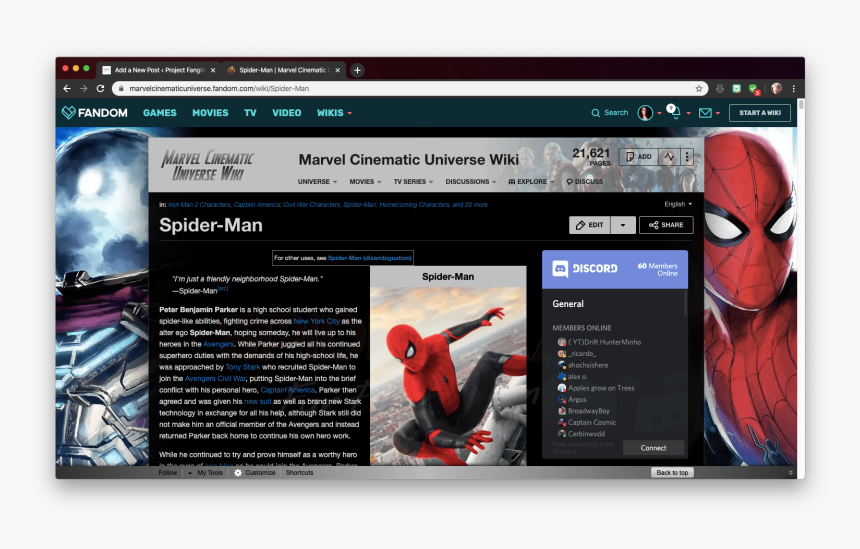Change language via English dropdown
The image size is (860, 549).
[678, 204]
